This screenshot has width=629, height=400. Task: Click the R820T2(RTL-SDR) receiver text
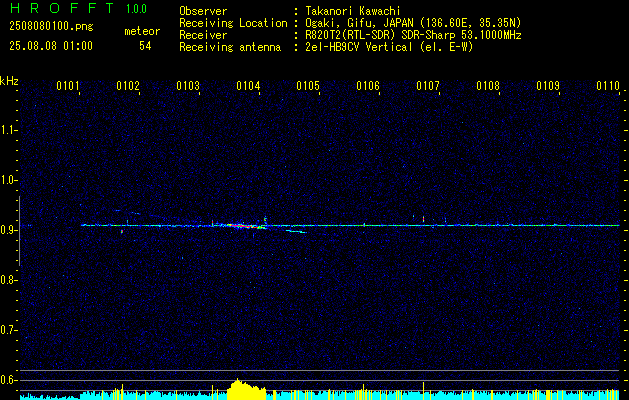pyautogui.click(x=413, y=35)
